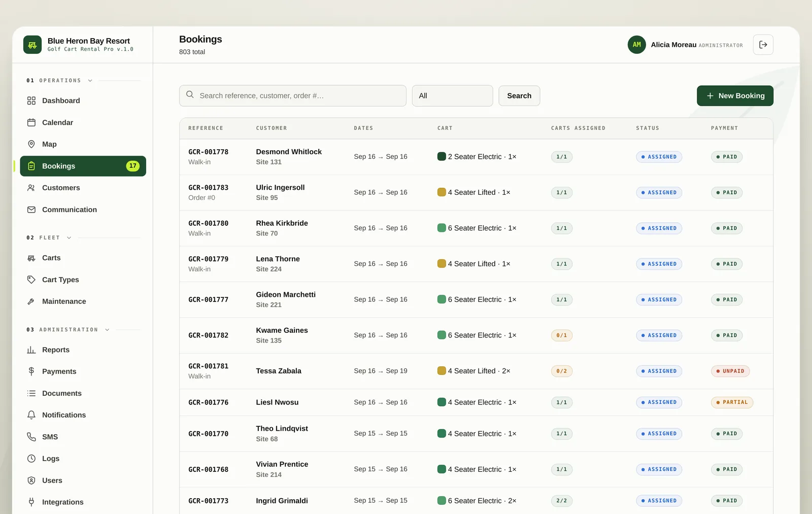Click the Customers people icon

31,188
